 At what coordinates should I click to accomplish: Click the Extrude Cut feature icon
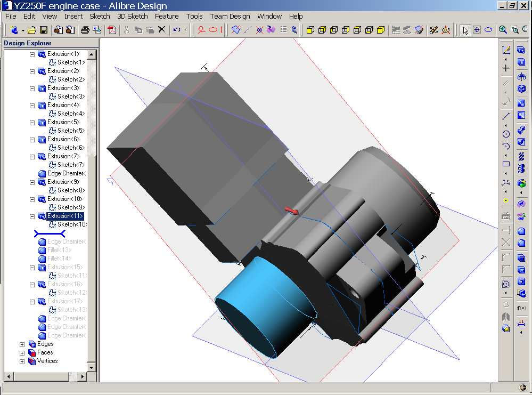(x=521, y=62)
